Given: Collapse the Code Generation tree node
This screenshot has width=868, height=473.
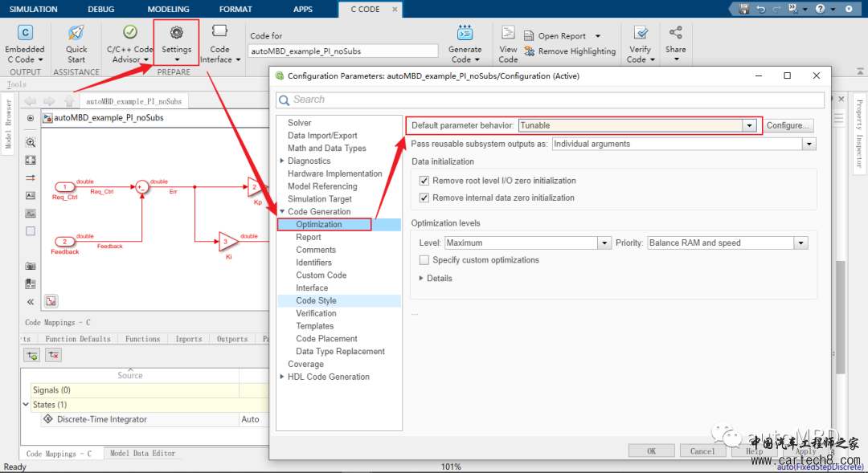Looking at the screenshot, I should 282,212.
